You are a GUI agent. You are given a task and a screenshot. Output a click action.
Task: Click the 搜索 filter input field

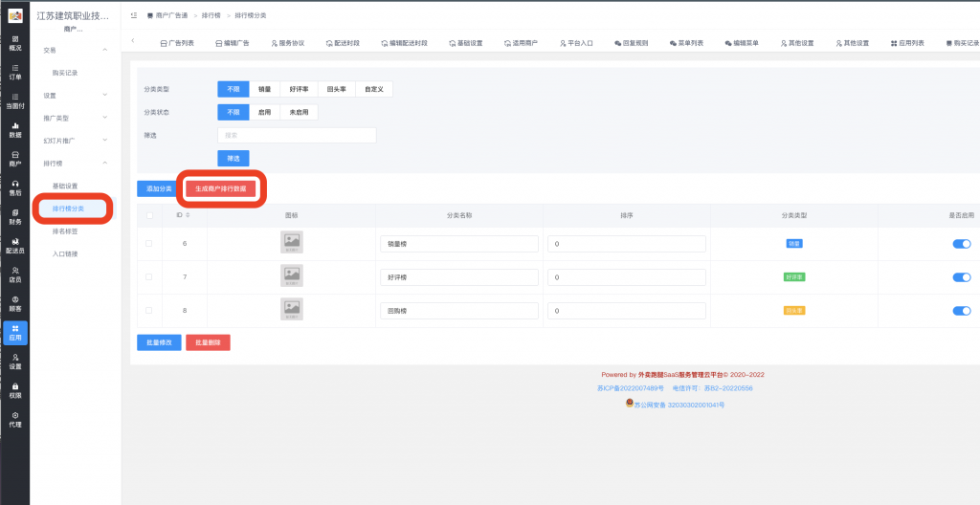pyautogui.click(x=297, y=136)
